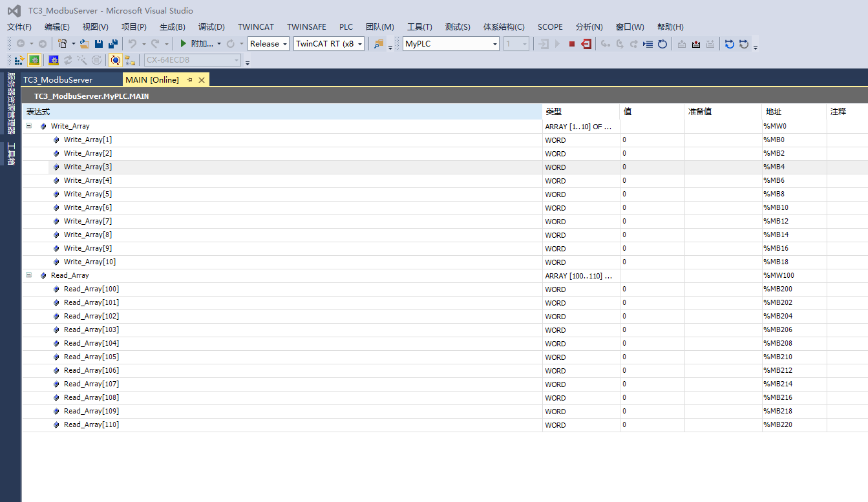The width and height of the screenshot is (868, 502).
Task: Click the 值 column header
Action: point(651,112)
